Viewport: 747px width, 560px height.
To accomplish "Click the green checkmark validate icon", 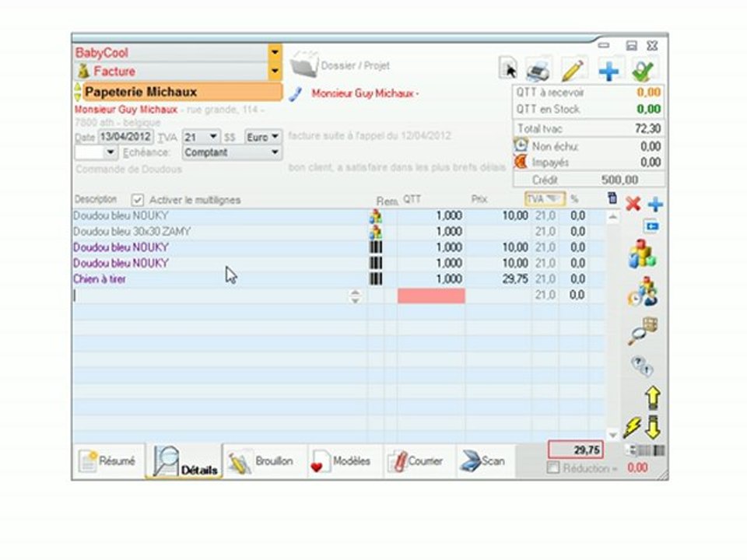I will click(644, 71).
